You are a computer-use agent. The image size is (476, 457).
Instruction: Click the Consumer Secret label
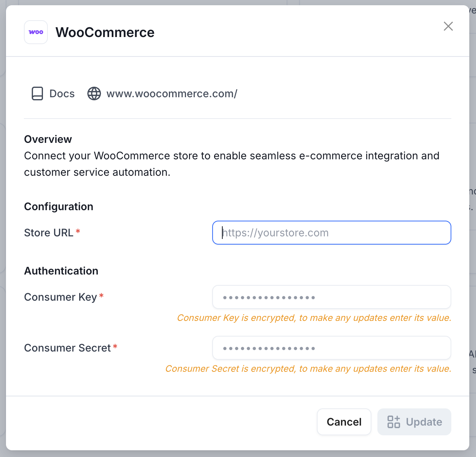pyautogui.click(x=68, y=348)
